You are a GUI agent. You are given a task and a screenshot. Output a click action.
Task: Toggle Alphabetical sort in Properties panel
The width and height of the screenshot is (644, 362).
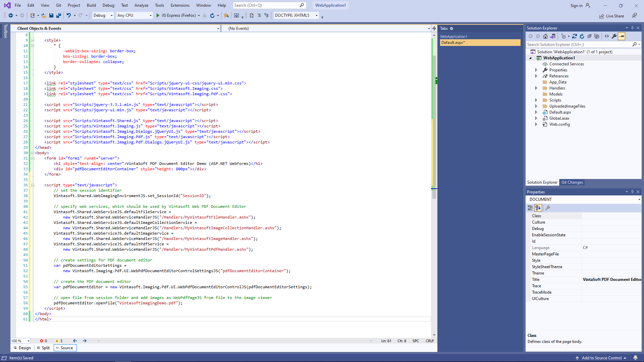[538, 208]
